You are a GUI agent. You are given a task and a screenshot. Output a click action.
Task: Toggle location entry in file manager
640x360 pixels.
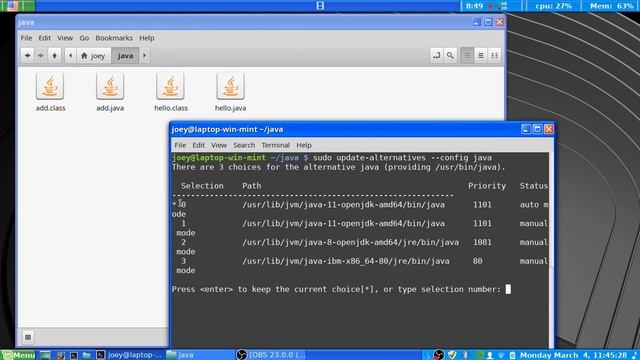click(437, 56)
